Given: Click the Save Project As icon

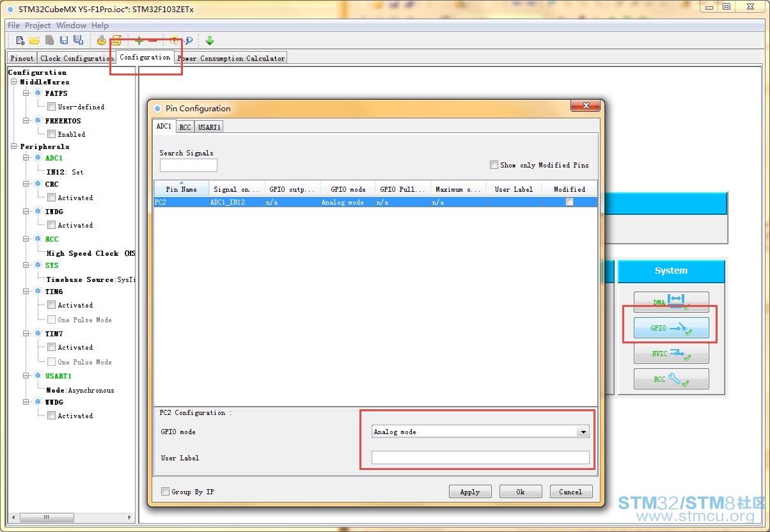Looking at the screenshot, I should [x=78, y=40].
